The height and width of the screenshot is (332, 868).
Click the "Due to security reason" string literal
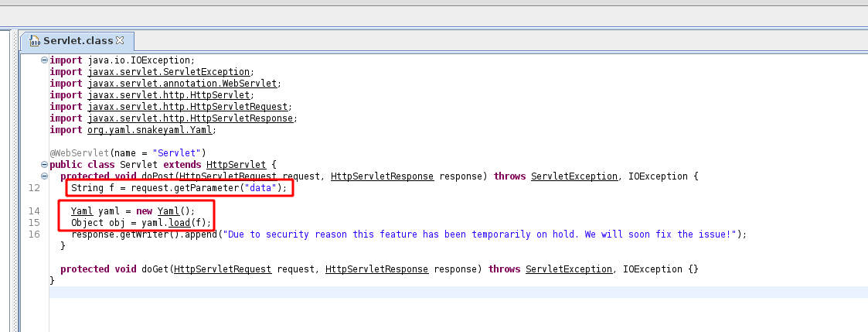pos(479,234)
